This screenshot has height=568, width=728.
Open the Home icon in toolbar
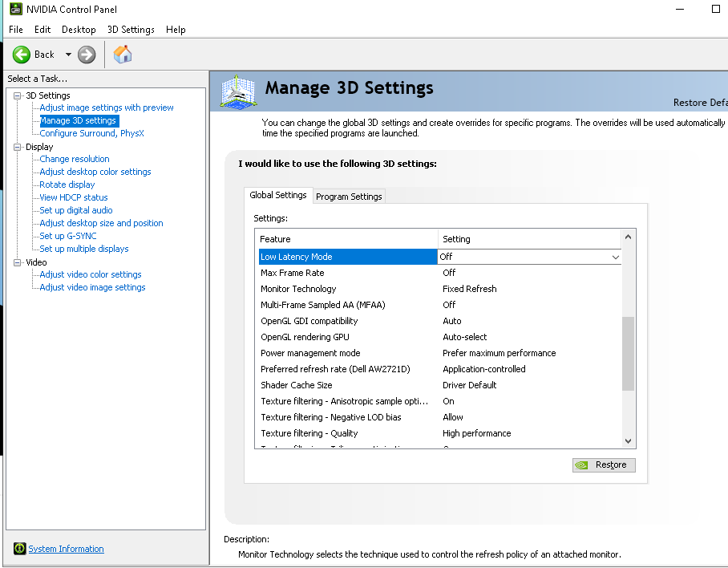[x=123, y=55]
